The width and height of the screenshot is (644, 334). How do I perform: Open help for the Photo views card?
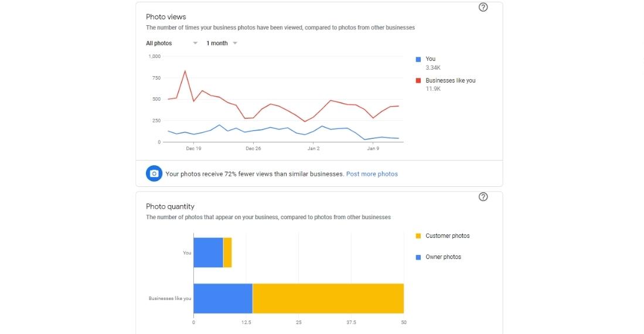pyautogui.click(x=483, y=8)
